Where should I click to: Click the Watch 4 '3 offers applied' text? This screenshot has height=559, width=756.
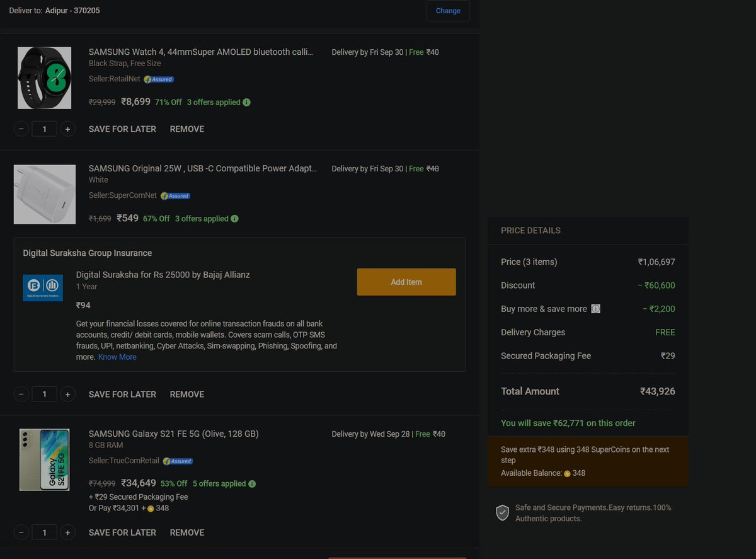(x=214, y=102)
